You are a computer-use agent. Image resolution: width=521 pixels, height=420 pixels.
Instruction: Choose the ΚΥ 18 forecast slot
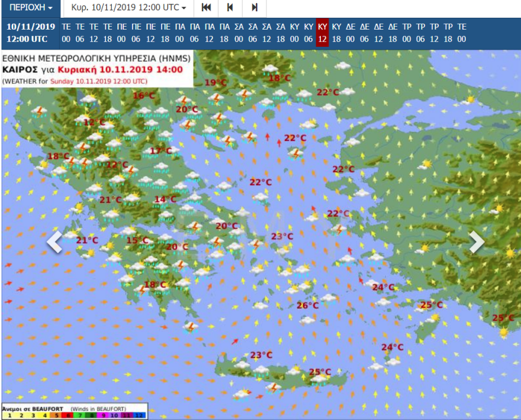click(x=336, y=33)
